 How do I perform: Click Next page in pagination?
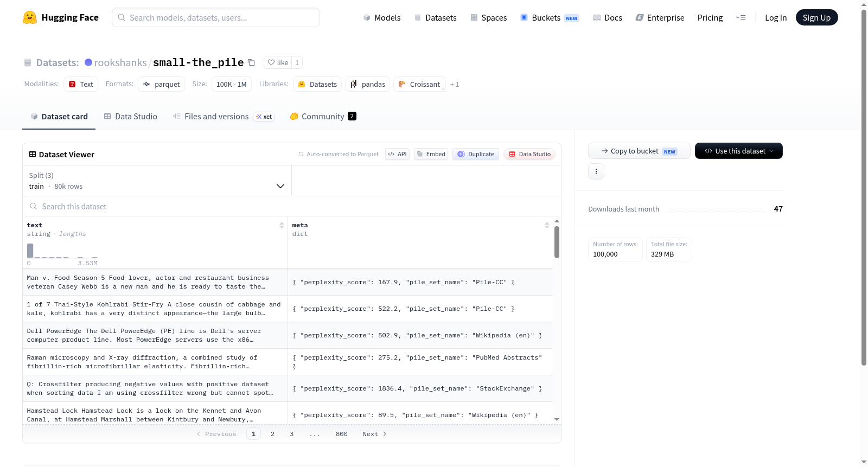(374, 434)
